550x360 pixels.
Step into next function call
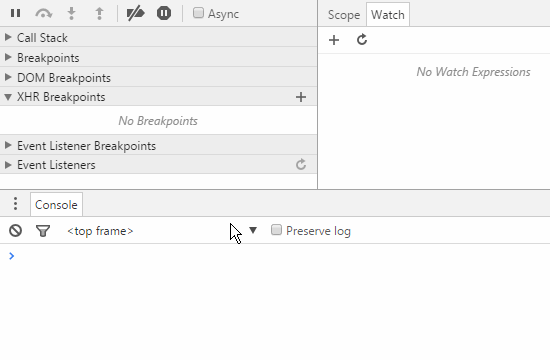72,13
